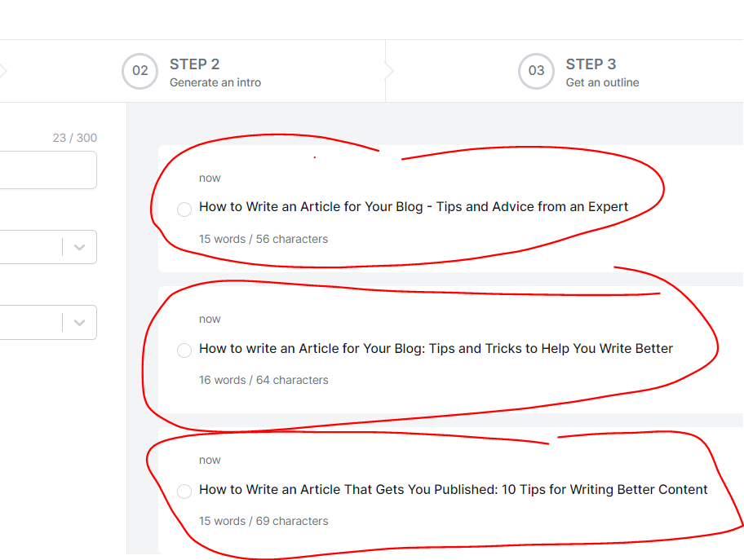Viewport: 744px width, 560px height.
Task: Select the '10 Tips for Writing Better Content' title
Action: tap(184, 490)
